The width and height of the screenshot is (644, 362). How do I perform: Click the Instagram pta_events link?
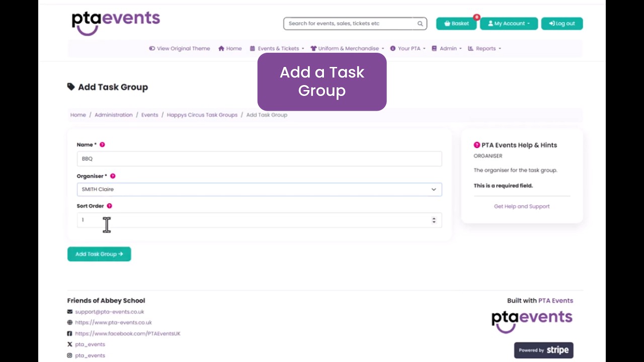[90, 356]
